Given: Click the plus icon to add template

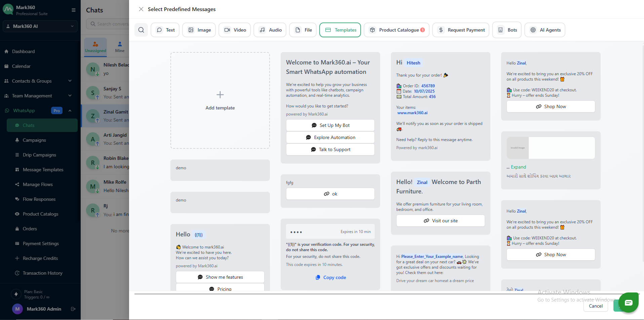Looking at the screenshot, I should 220,95.
